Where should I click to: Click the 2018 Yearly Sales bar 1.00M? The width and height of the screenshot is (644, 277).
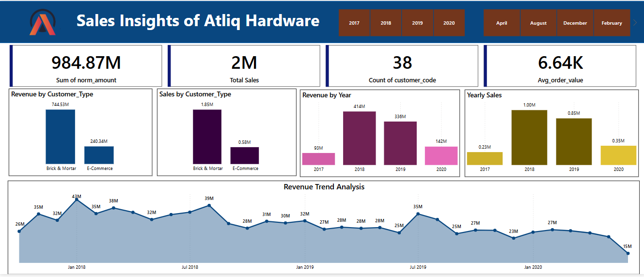529,138
